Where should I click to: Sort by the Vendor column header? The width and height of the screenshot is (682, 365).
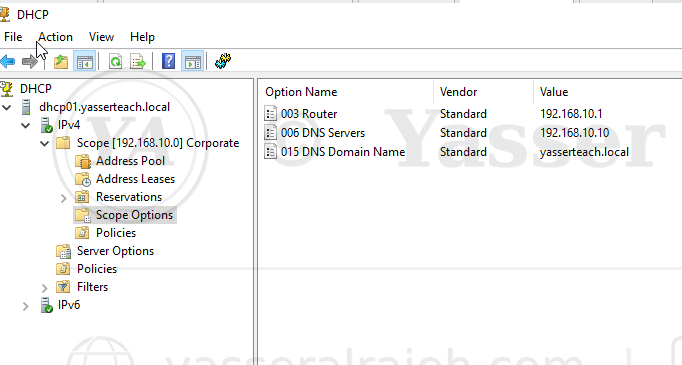click(458, 92)
